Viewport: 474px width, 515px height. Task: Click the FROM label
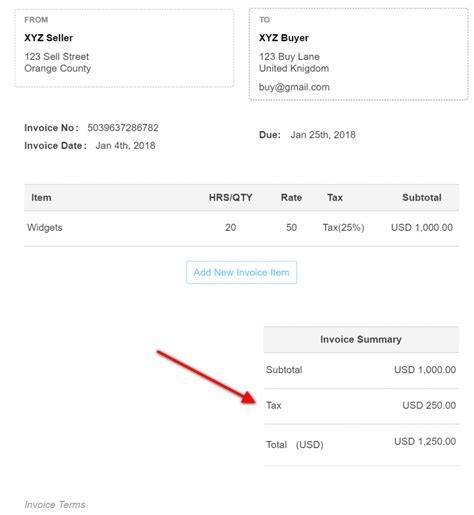click(x=36, y=20)
